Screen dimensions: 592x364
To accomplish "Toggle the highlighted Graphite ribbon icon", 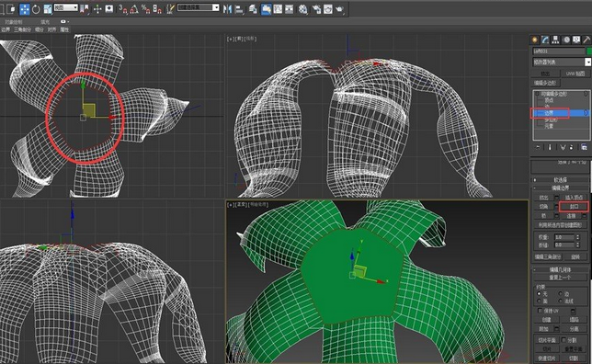I will point(267,9).
